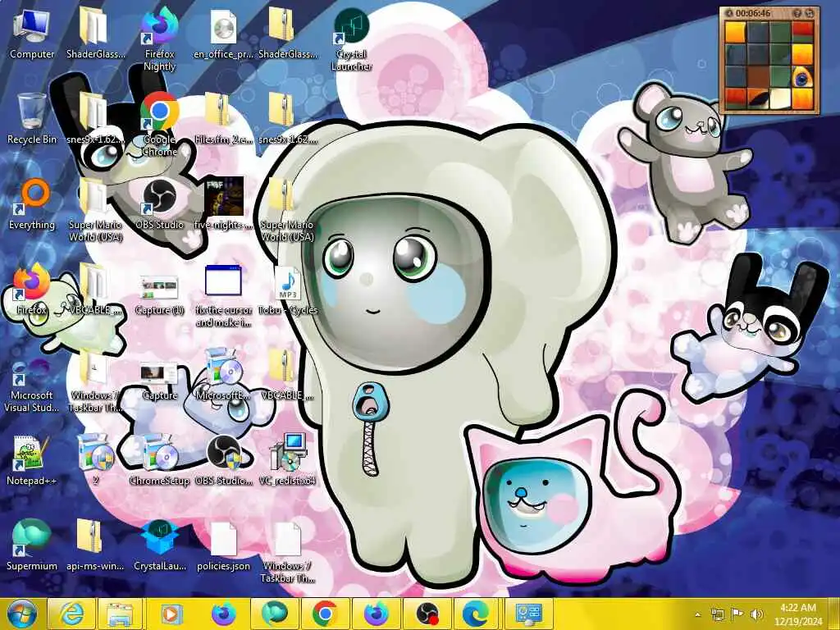Screen dimensions: 840x630
Task: Open the volume speaker tray icon
Action: pos(756,614)
